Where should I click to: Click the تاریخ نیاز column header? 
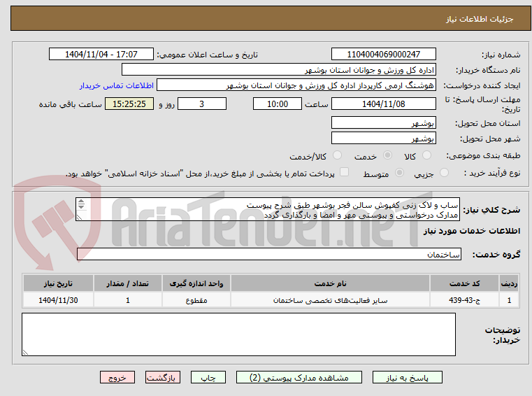point(58,283)
